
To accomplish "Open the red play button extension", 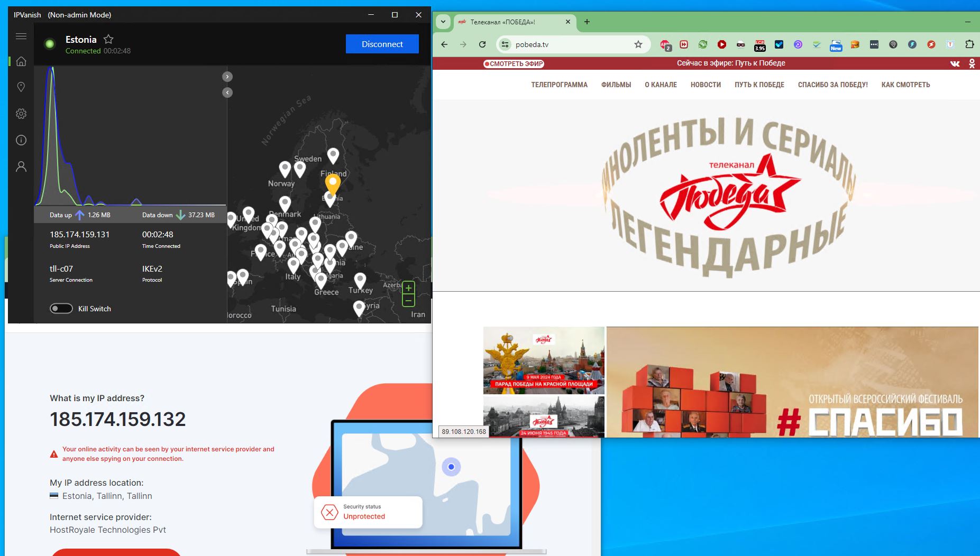I will (722, 44).
